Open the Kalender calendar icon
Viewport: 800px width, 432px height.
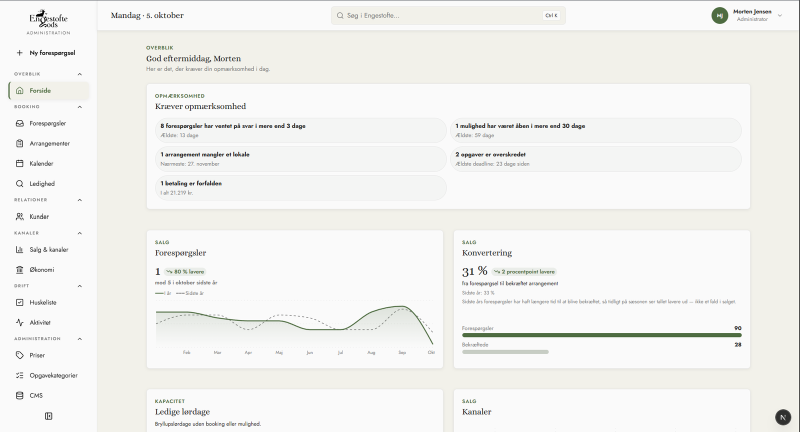pos(19,163)
